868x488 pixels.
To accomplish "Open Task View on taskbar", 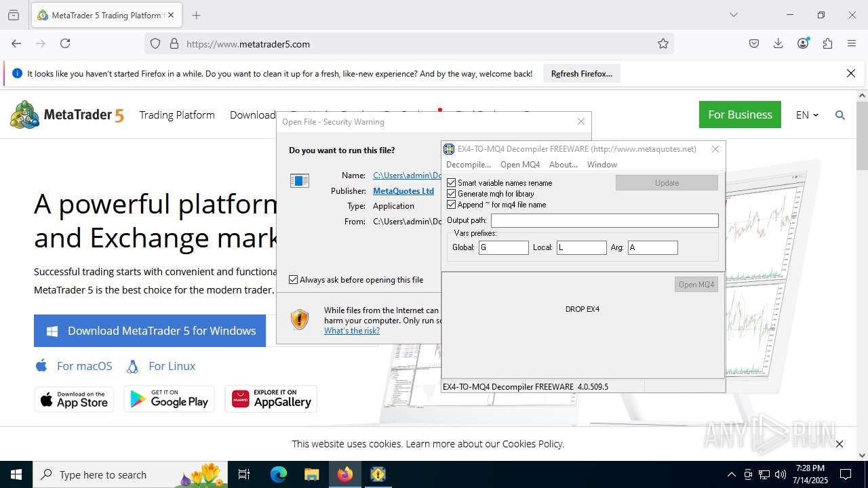I will [x=244, y=474].
